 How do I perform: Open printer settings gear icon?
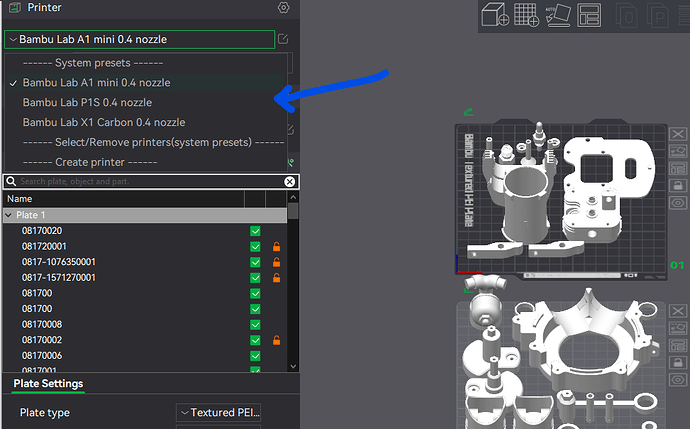(284, 7)
